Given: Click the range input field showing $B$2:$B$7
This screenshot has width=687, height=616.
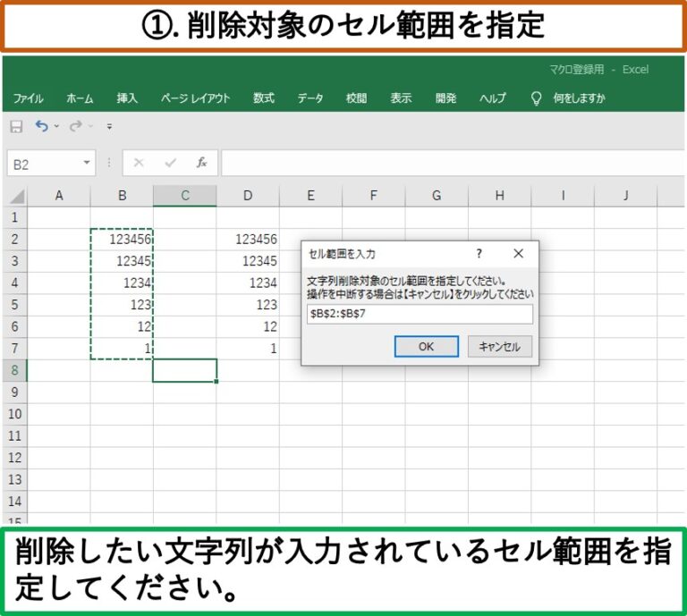Looking at the screenshot, I should coord(419,314).
